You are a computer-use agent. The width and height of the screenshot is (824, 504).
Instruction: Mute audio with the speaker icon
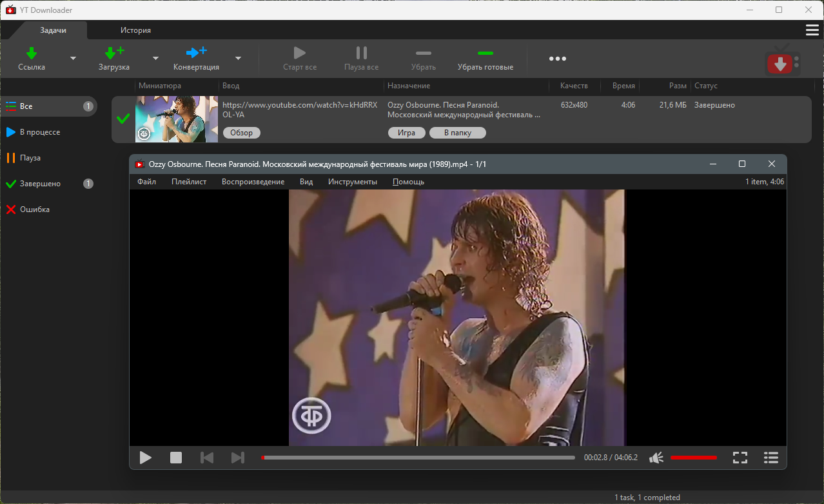tap(656, 458)
